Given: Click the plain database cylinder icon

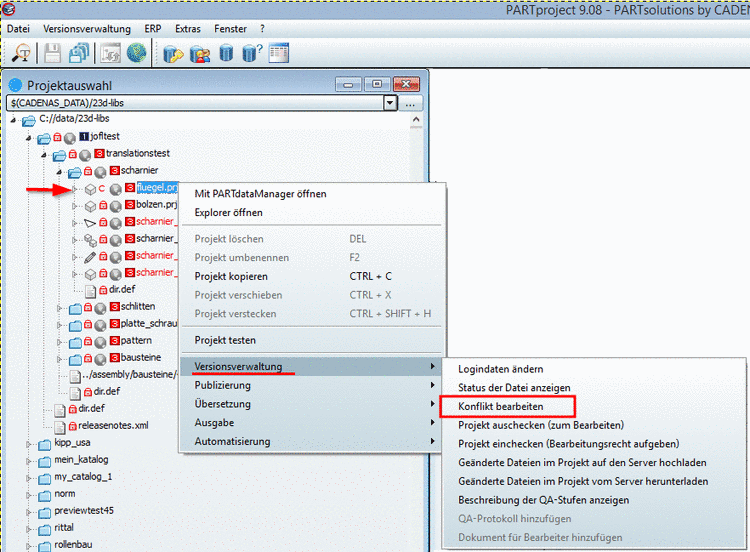Looking at the screenshot, I should pos(226,53).
